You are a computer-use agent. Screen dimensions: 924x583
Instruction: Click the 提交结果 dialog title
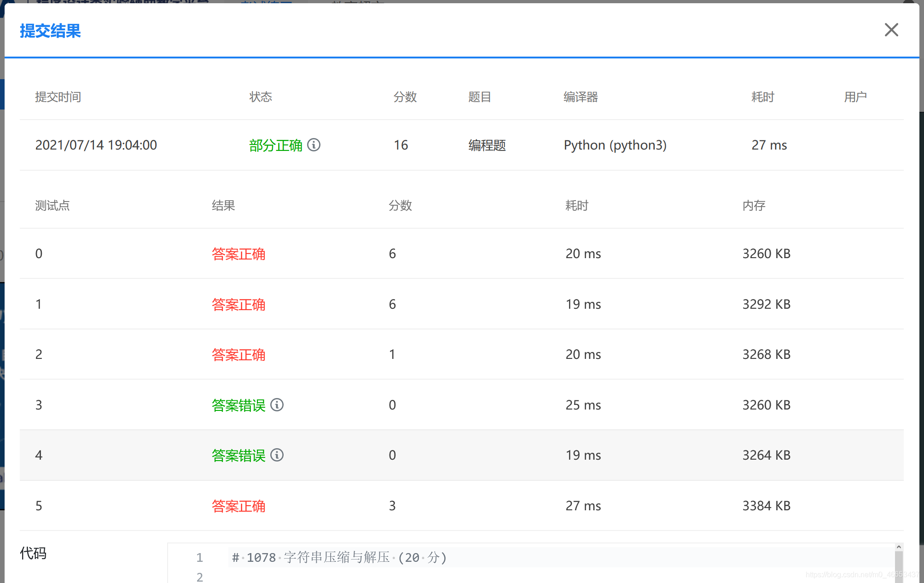coord(50,31)
